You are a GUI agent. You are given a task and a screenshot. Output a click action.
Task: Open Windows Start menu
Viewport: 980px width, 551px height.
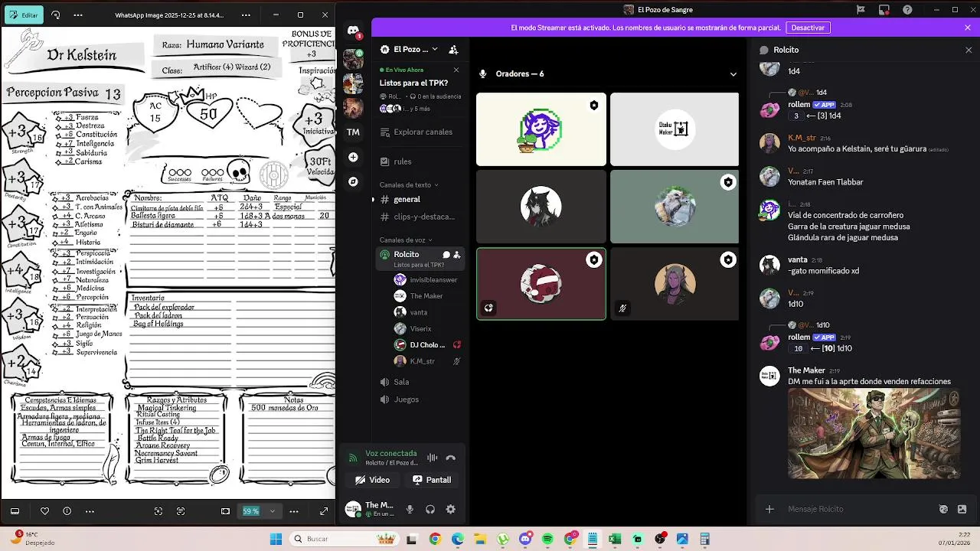coord(276,539)
